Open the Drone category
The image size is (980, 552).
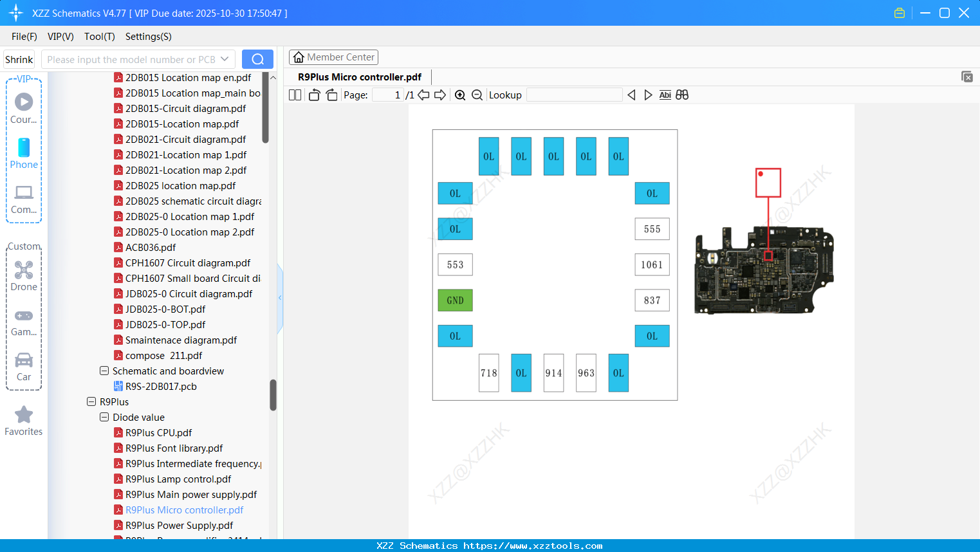pos(24,276)
